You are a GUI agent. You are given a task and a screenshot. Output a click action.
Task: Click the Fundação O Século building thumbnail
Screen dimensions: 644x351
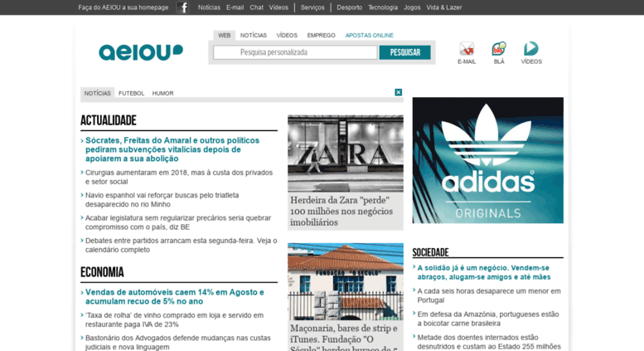pos(346,281)
